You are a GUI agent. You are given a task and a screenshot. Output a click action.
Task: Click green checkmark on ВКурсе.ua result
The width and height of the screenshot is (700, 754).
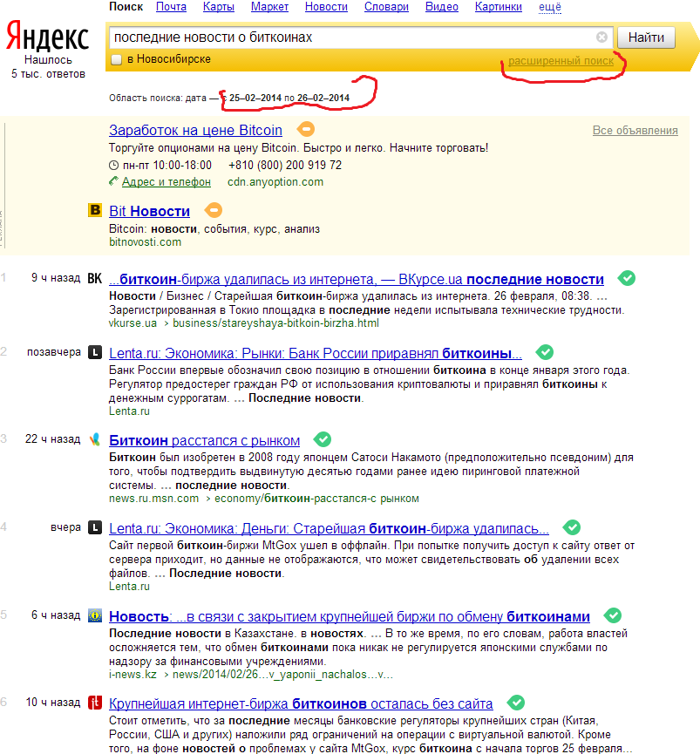pos(627,278)
